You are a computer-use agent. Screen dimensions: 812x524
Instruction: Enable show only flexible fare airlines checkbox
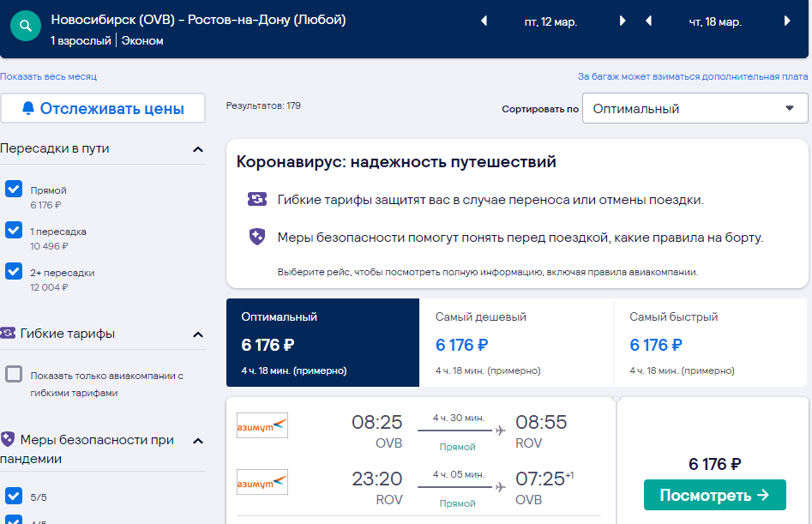pos(14,374)
